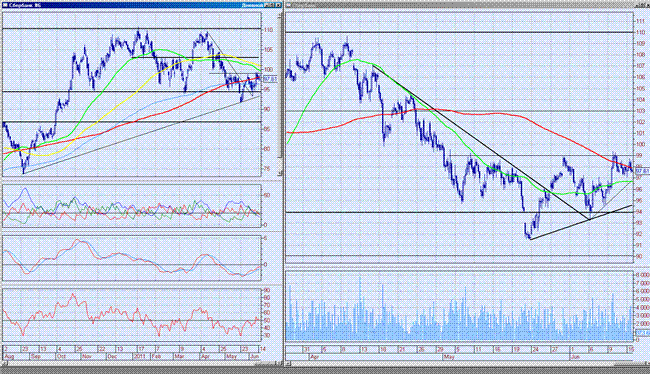650x374 pixels.
Task: Click the current volume tag beside histogram
Action: coord(642,333)
